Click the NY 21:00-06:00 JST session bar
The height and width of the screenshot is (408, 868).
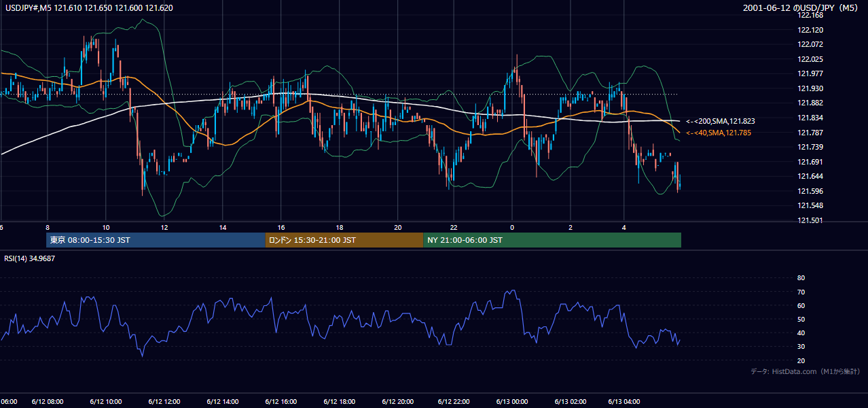click(552, 240)
